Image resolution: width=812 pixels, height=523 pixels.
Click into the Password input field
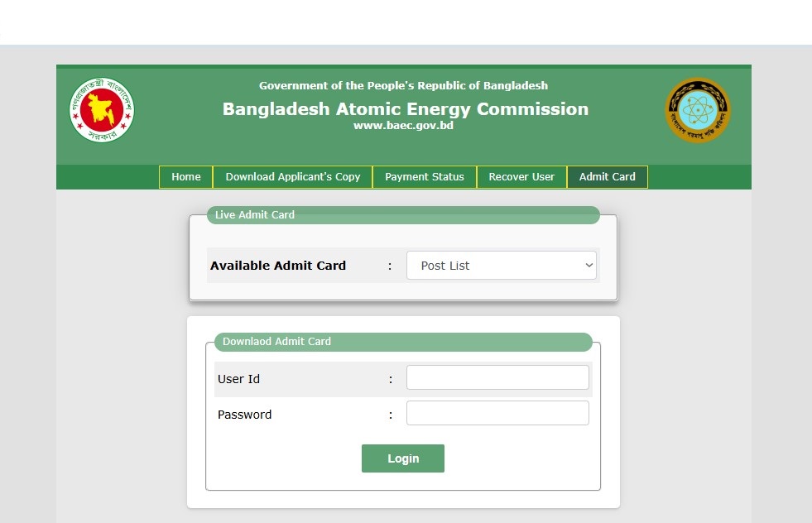497,413
